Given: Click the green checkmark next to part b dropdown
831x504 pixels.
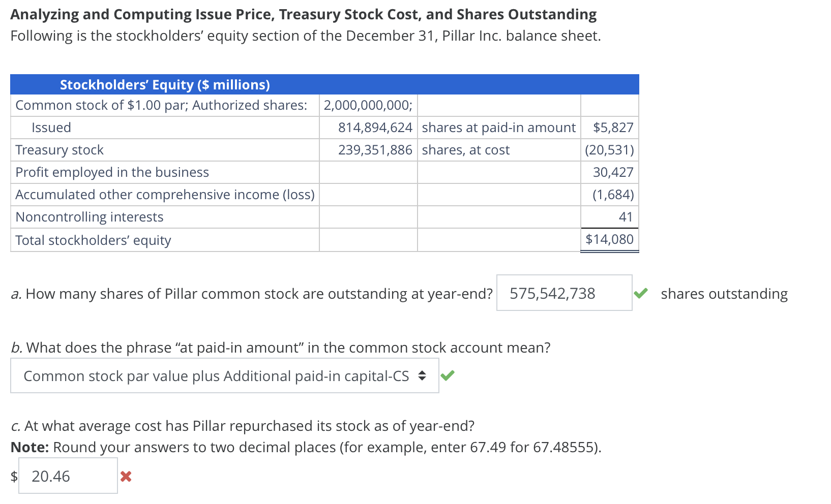Looking at the screenshot, I should coord(448,376).
